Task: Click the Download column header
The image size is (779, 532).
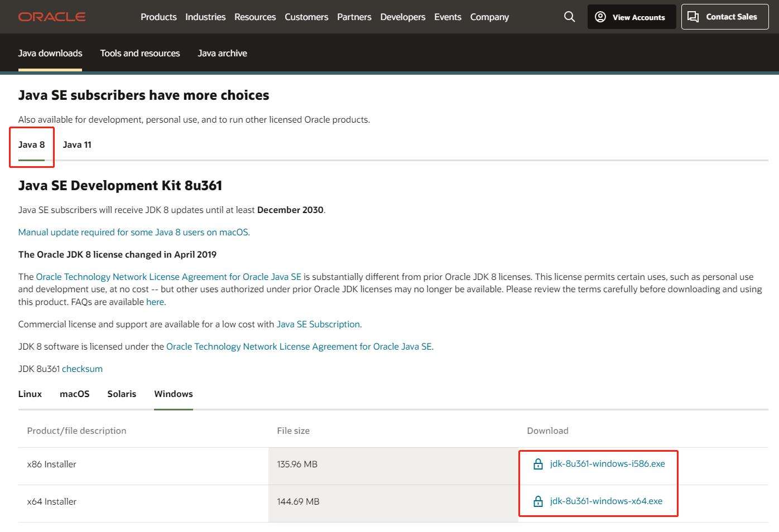Action: tap(547, 431)
